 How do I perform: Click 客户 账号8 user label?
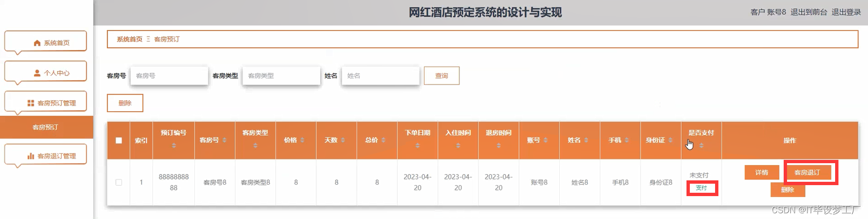[768, 12]
